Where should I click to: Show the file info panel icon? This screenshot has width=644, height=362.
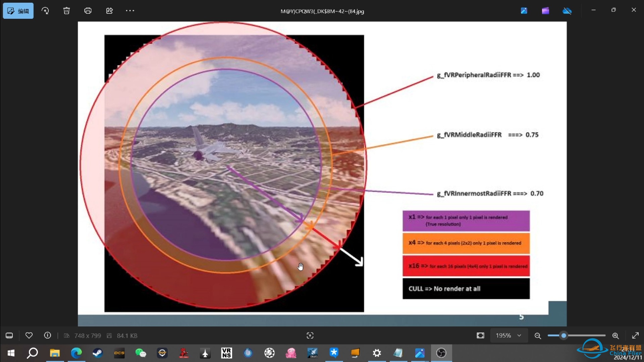(48, 336)
